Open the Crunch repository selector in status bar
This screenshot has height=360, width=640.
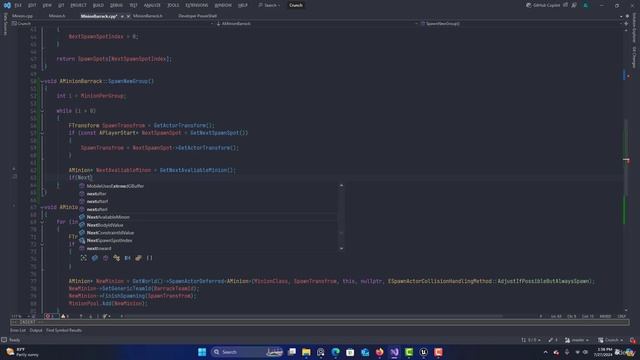pyautogui.click(x=611, y=340)
